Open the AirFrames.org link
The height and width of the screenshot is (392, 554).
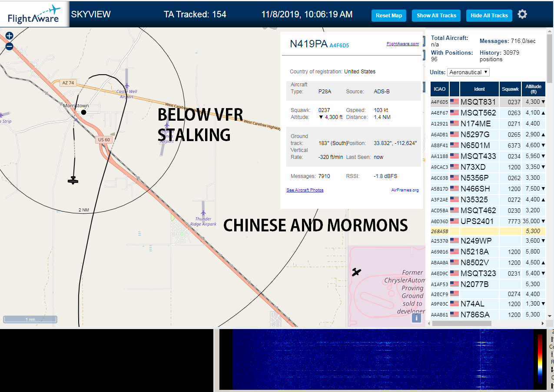coord(405,190)
